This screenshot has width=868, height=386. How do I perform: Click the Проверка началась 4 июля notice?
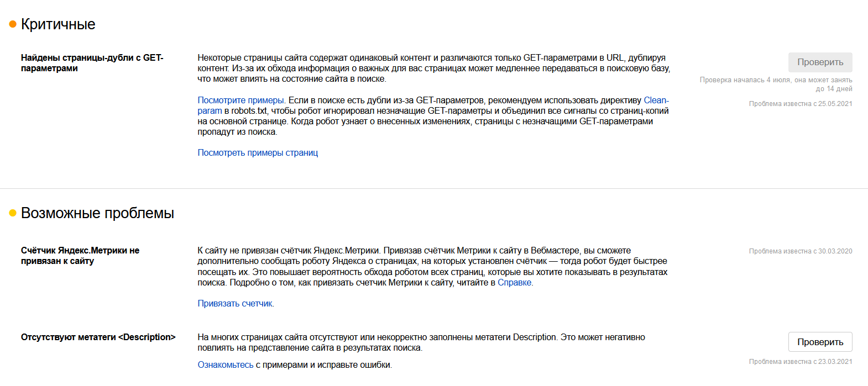(776, 84)
